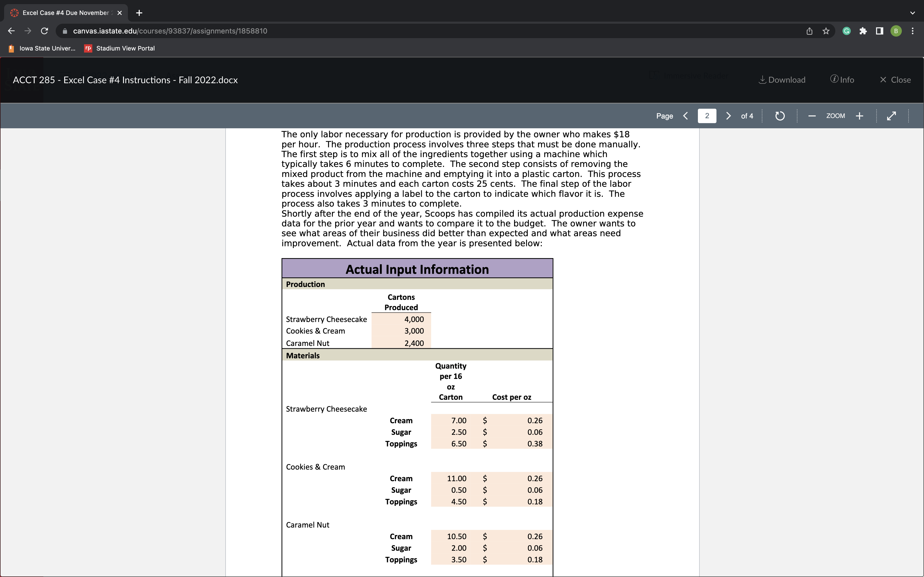The height and width of the screenshot is (577, 924).
Task: Zoom out with the minus icon
Action: point(812,116)
